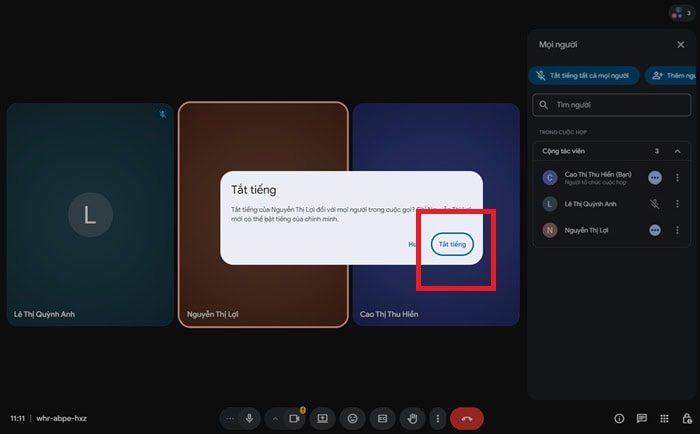
Task: Focus the Tìm người search field
Action: (612, 105)
